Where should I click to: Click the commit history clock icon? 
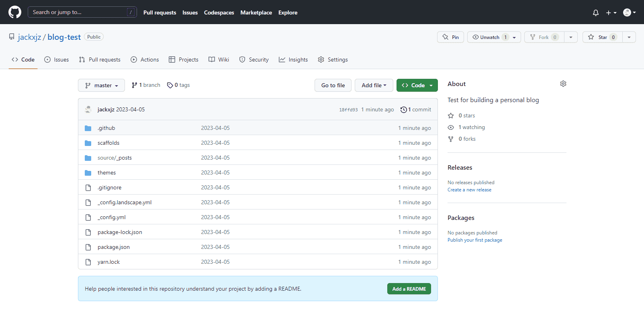pos(403,110)
